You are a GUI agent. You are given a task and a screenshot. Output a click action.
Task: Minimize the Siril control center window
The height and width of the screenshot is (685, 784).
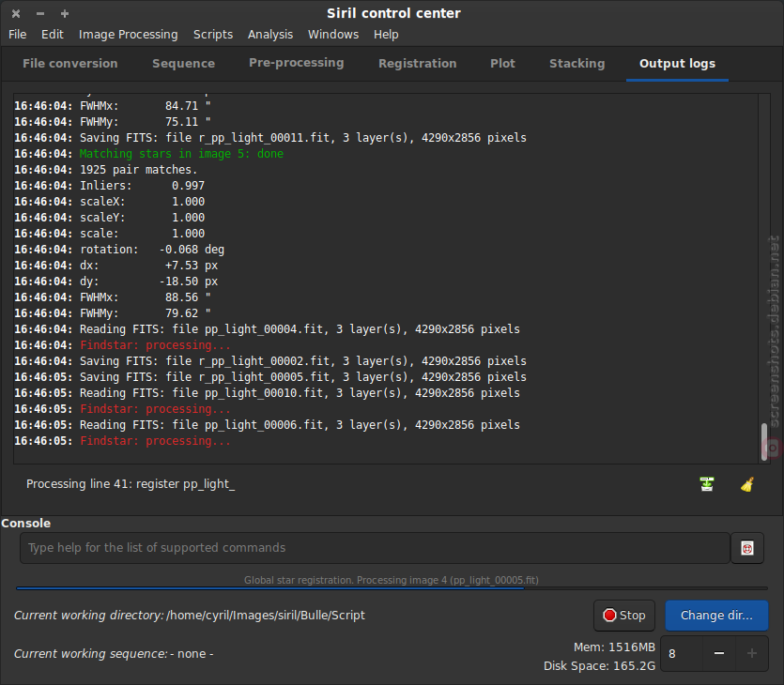point(40,13)
